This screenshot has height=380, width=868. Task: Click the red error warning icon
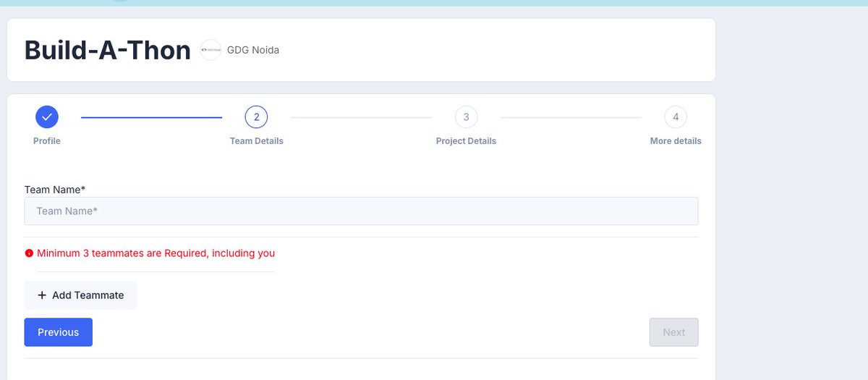(29, 253)
